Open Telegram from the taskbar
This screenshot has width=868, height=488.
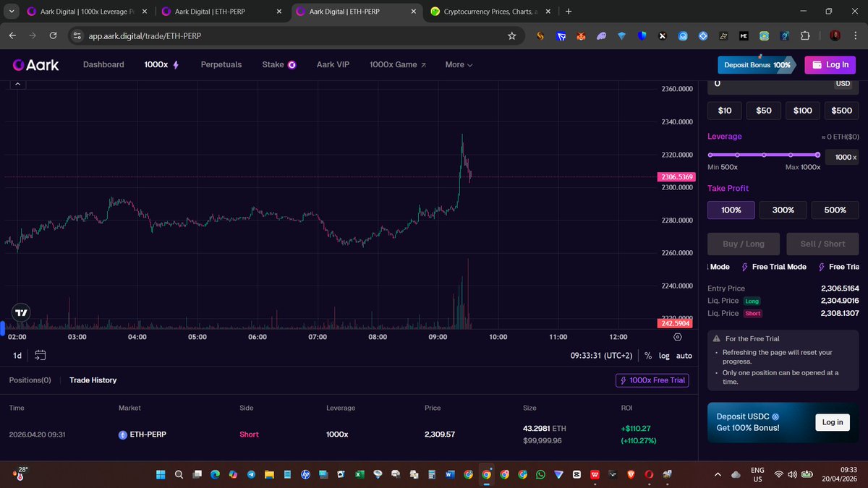point(251,474)
